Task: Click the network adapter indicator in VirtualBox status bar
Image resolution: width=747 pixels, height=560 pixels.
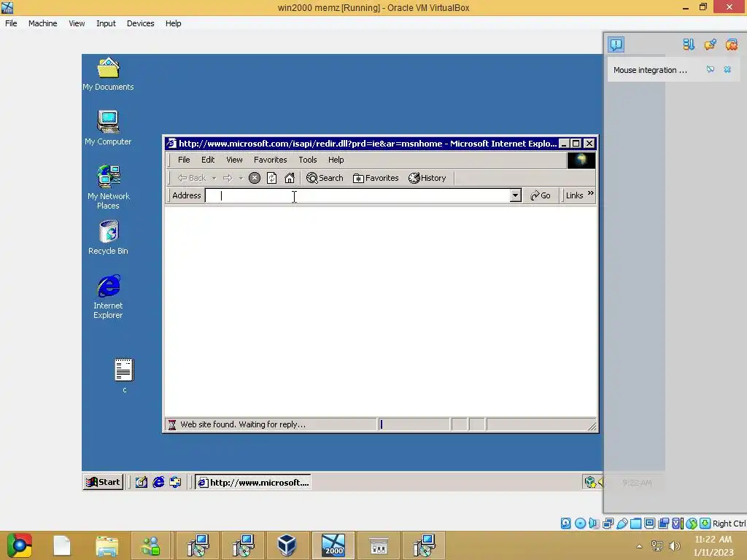Action: pos(608,524)
